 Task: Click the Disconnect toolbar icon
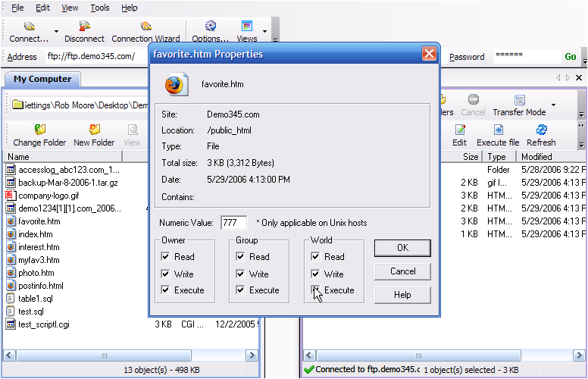click(84, 26)
